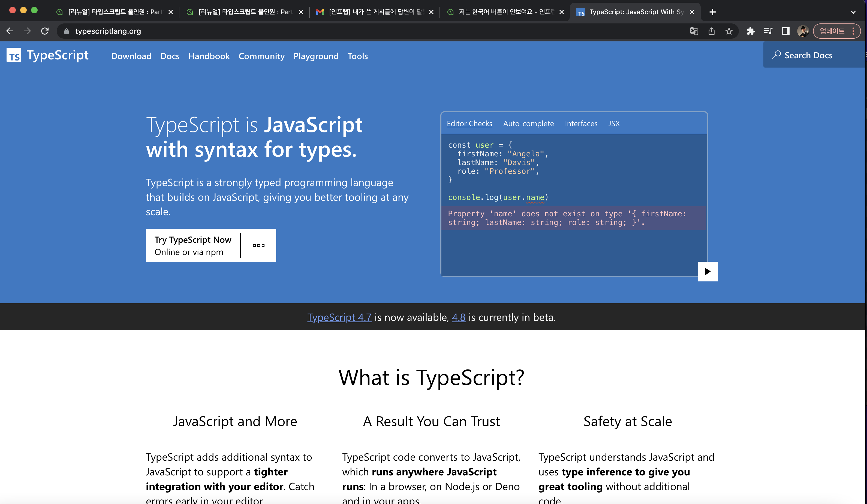Open the Chrome profile avatar

coord(803,31)
